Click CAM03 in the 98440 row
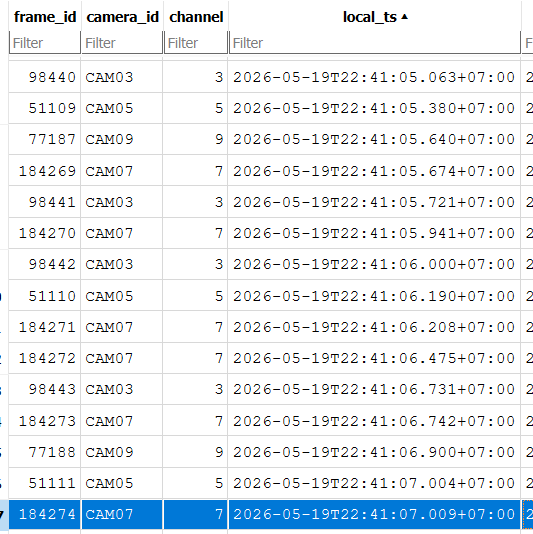The height and width of the screenshot is (534, 533). 109,77
